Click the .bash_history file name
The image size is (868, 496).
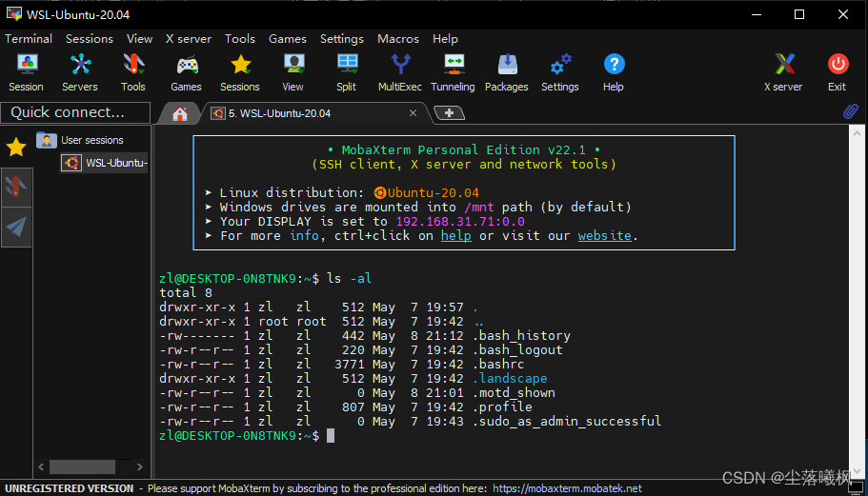(521, 336)
